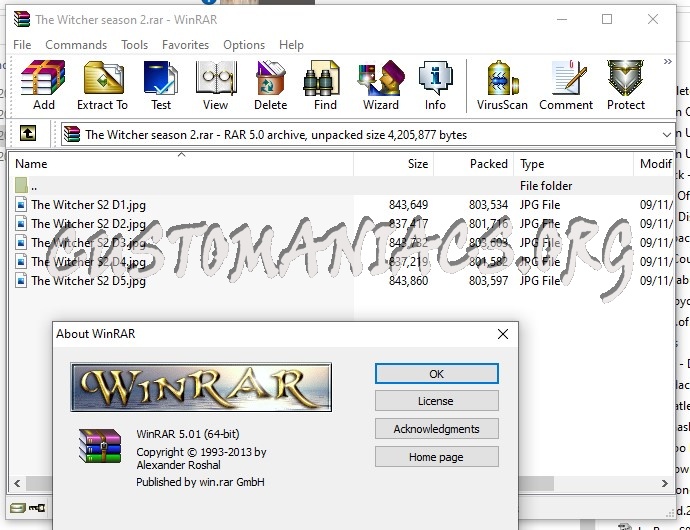Minimize the WinRAR window
Screen dimensions: 690x530
coord(562,19)
